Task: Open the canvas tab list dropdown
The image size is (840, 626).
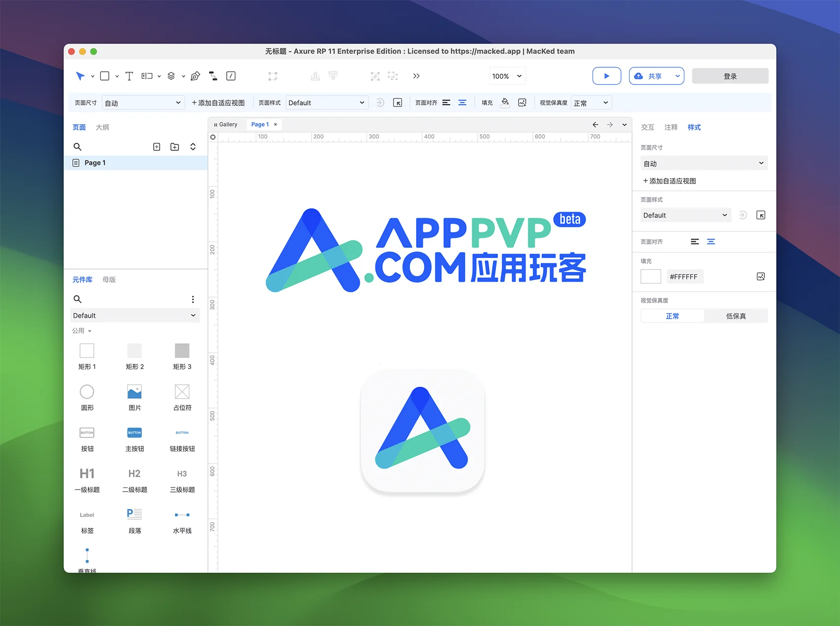Action: (x=625, y=125)
